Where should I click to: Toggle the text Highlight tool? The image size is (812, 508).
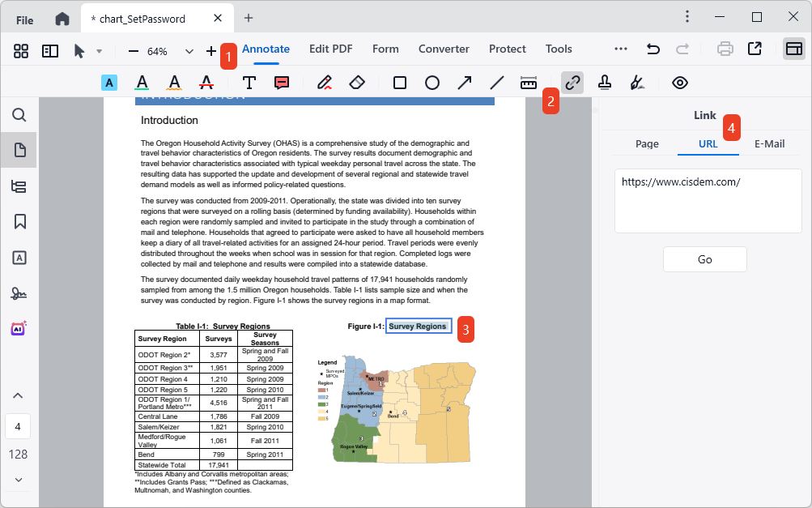[x=108, y=82]
